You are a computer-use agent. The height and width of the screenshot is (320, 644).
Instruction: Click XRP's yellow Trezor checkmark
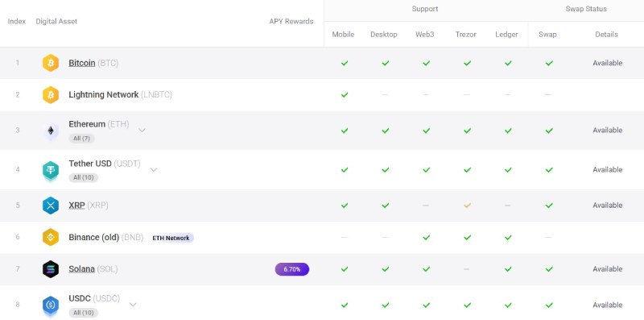[467, 206]
